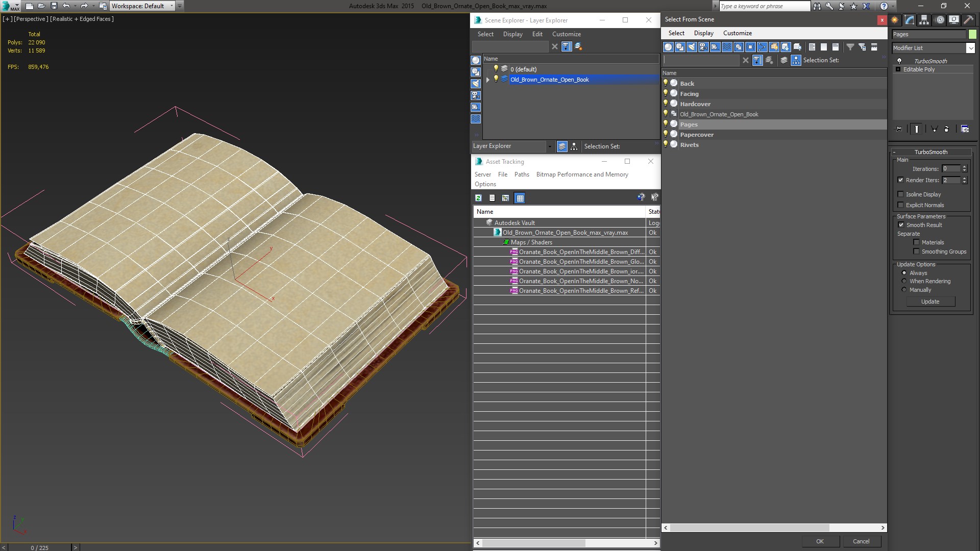Open the Modifier List dropdown
The height and width of the screenshot is (551, 980).
970,48
